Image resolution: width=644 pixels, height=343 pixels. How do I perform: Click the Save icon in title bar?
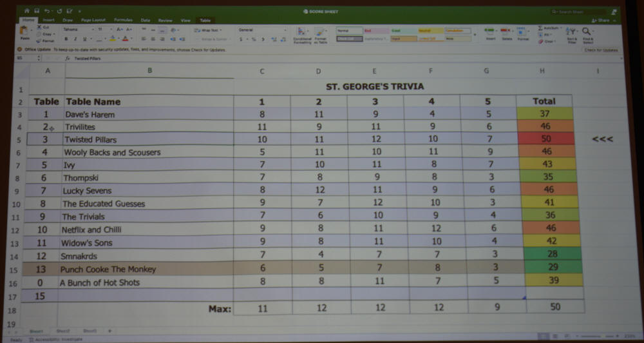coord(37,11)
